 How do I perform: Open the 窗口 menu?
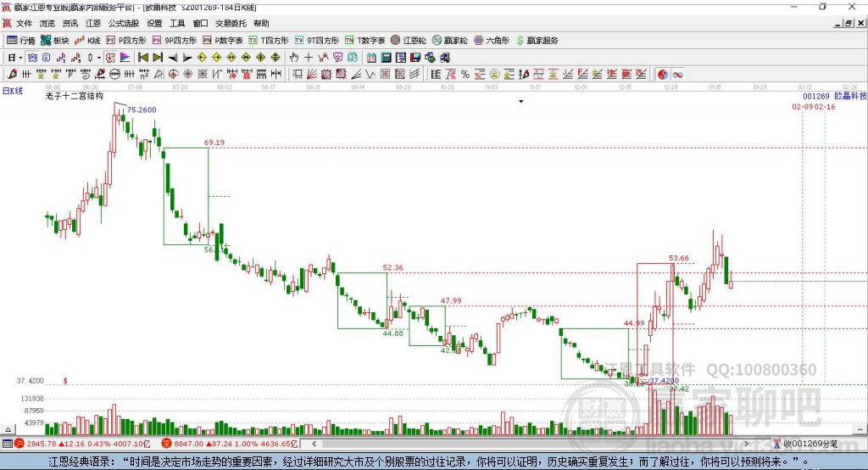(x=200, y=23)
